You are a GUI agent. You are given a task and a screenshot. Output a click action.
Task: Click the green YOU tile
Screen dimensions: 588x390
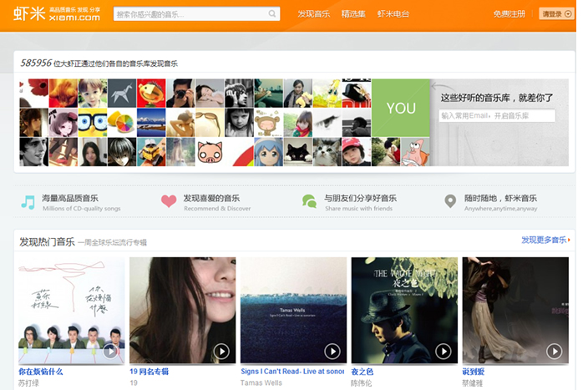click(x=401, y=108)
